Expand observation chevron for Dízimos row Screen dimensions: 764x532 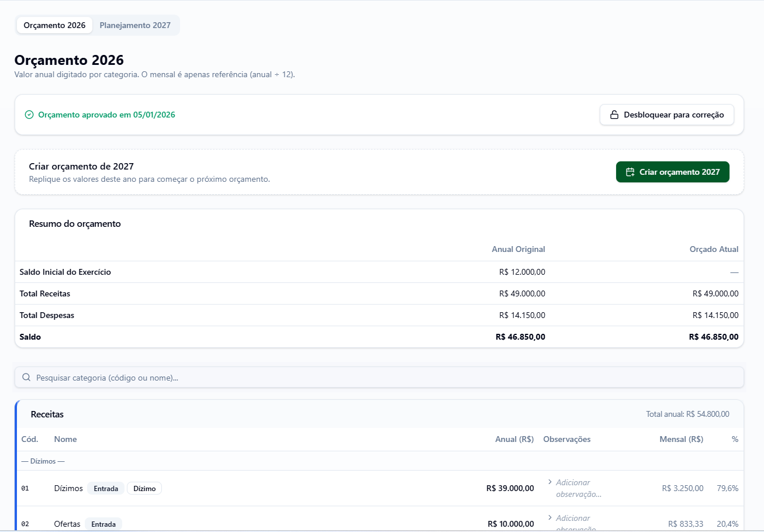pos(549,482)
